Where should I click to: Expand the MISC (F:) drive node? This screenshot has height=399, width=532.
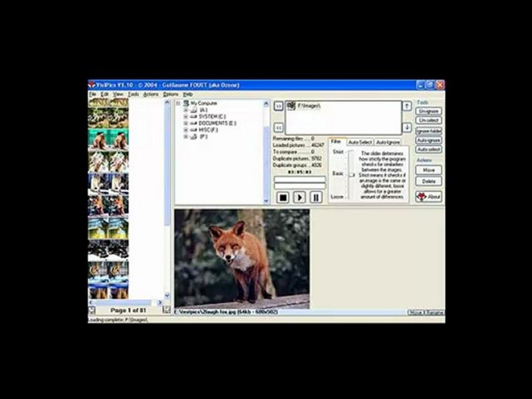click(x=186, y=130)
